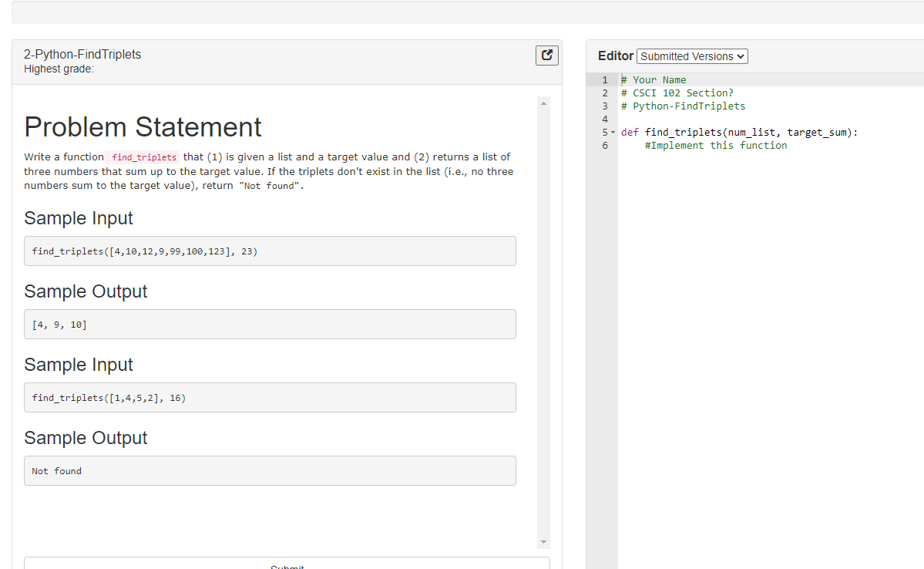Click the 2-Python-FindTriplets assignment title
The height and width of the screenshot is (569, 924).
[82, 54]
